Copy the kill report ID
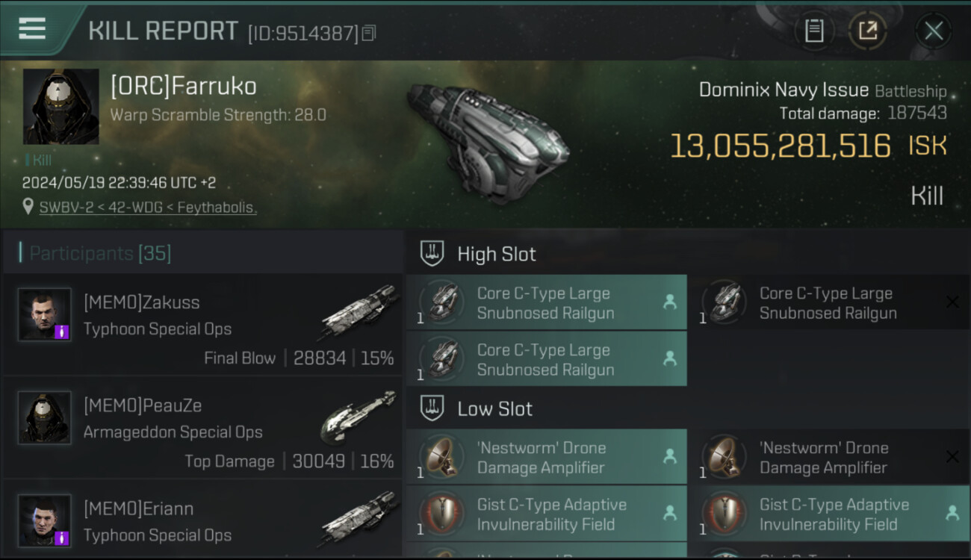 click(x=369, y=33)
